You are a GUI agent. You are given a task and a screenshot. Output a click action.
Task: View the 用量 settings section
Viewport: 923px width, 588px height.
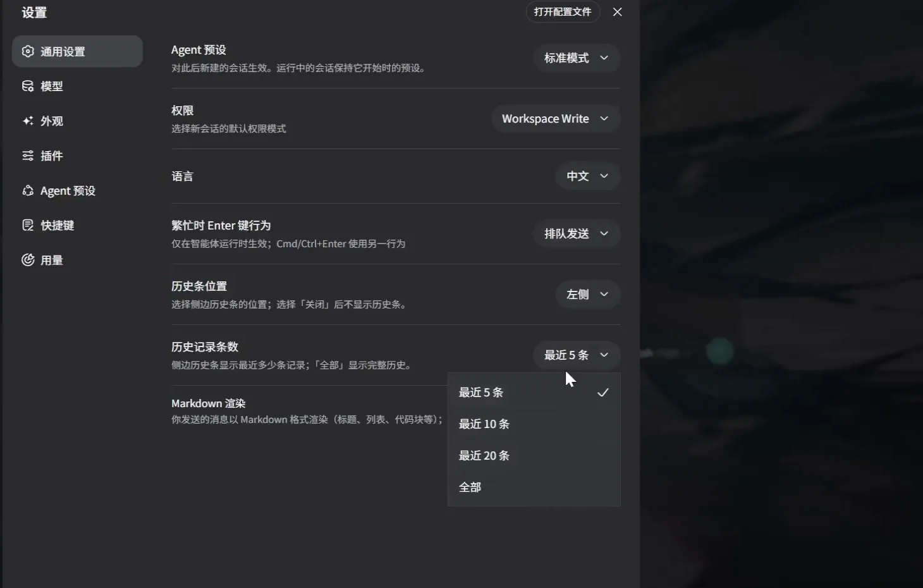pos(77,260)
